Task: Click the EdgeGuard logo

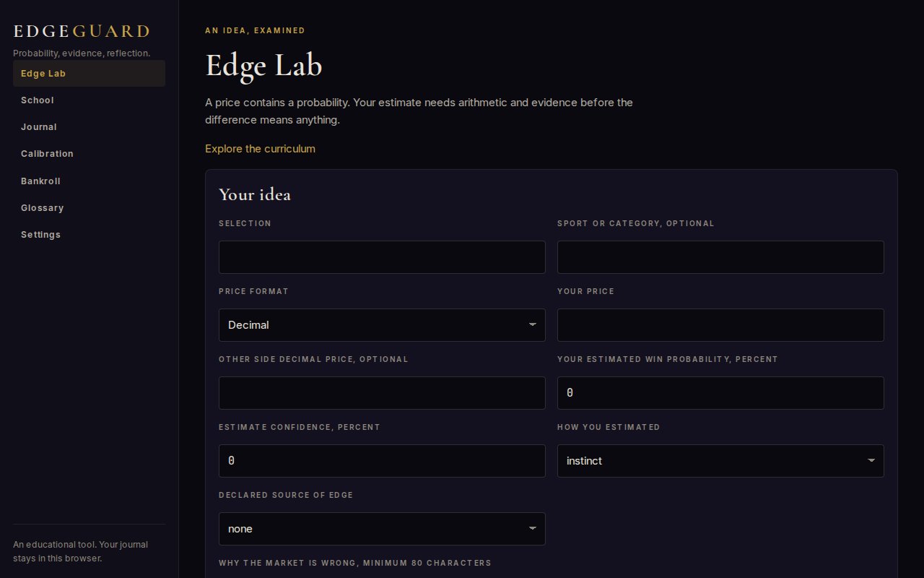Action: pyautogui.click(x=82, y=31)
